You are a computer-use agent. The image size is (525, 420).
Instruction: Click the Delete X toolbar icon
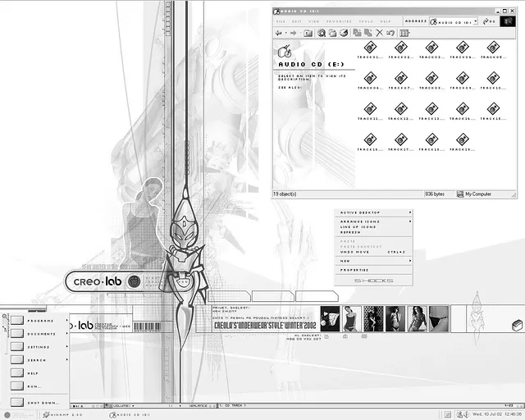point(379,33)
